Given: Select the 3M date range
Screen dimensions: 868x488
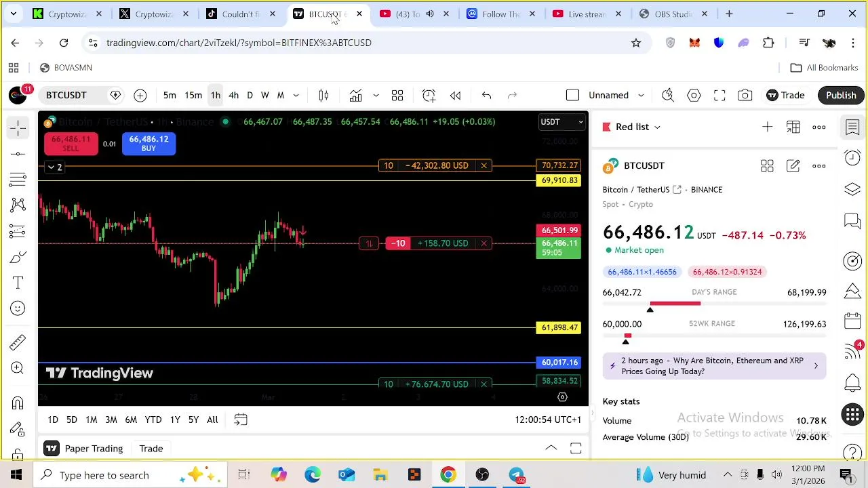Looking at the screenshot, I should click(x=111, y=420).
